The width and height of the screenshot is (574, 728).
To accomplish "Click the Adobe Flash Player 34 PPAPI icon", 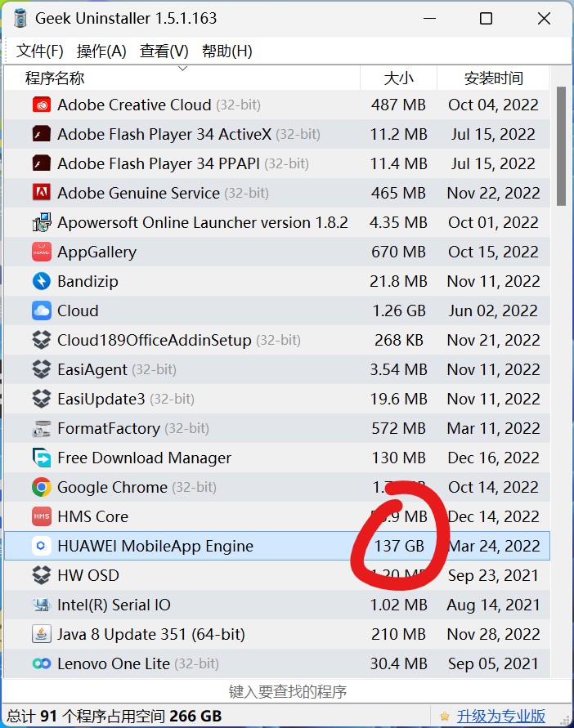I will 42,163.
